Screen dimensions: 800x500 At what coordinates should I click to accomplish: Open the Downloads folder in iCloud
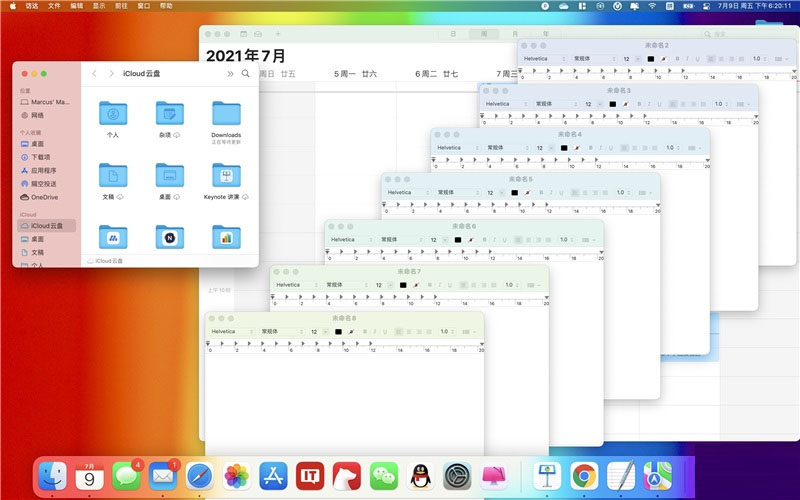(226, 114)
